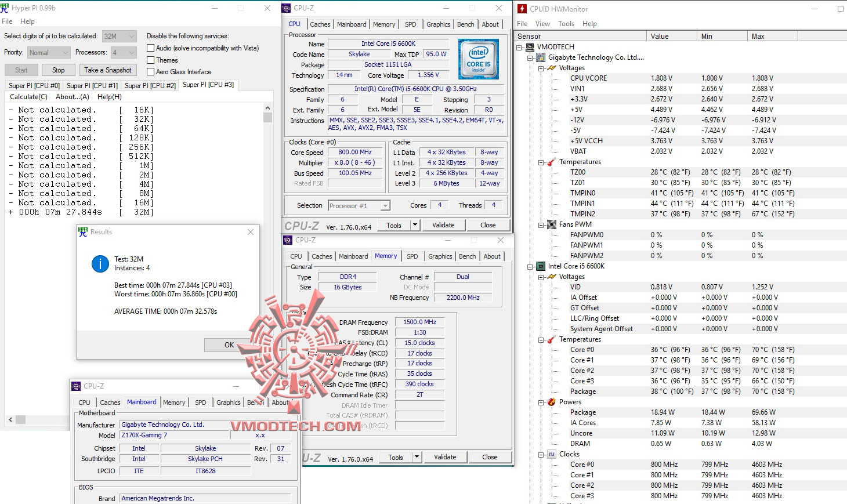
Task: Collapse the Gigabyte Technology Co. Ltd. node
Action: point(530,57)
